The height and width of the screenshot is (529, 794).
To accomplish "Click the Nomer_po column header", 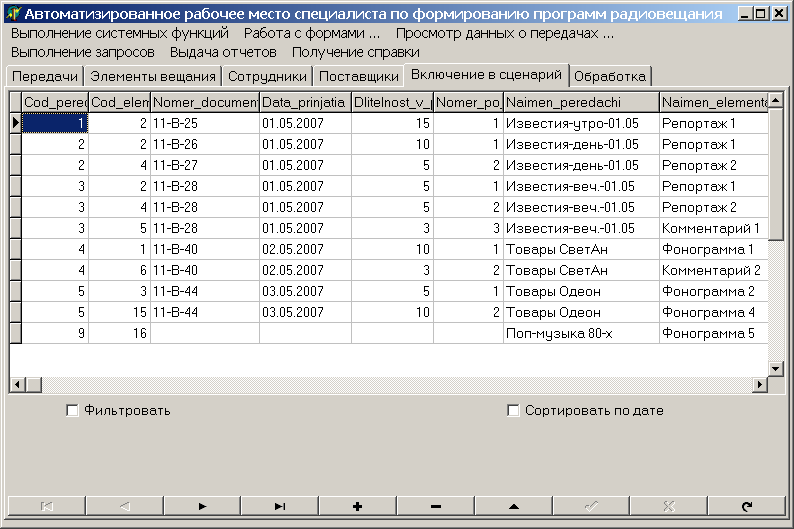I will (x=468, y=102).
